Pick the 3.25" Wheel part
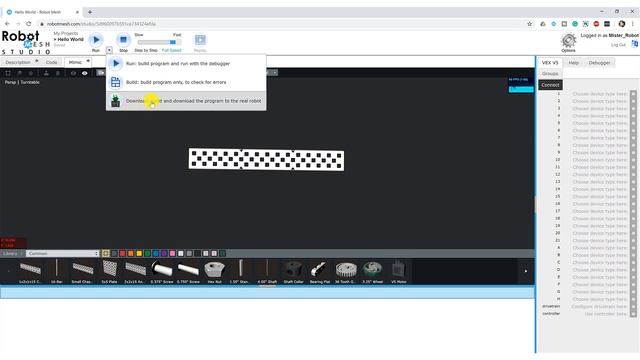This screenshot has width=640, height=360. [x=372, y=271]
